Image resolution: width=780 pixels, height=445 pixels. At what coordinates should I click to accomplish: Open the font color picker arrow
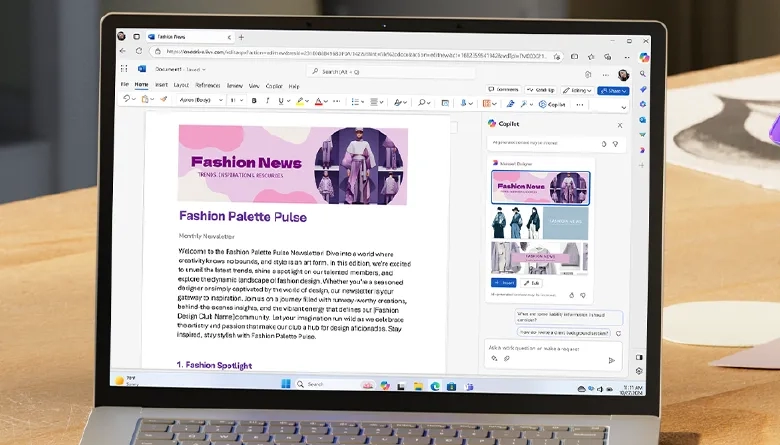[328, 101]
